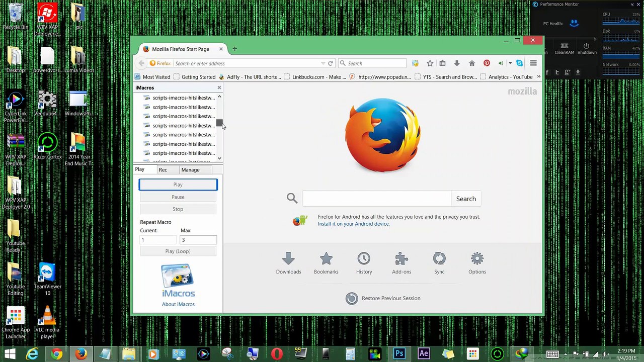Click the start page search input box

(x=376, y=199)
